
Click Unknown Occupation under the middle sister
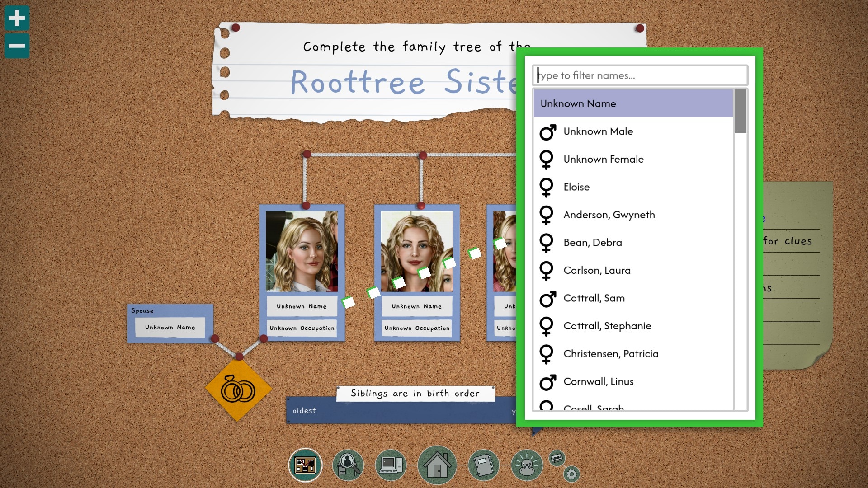tap(416, 328)
